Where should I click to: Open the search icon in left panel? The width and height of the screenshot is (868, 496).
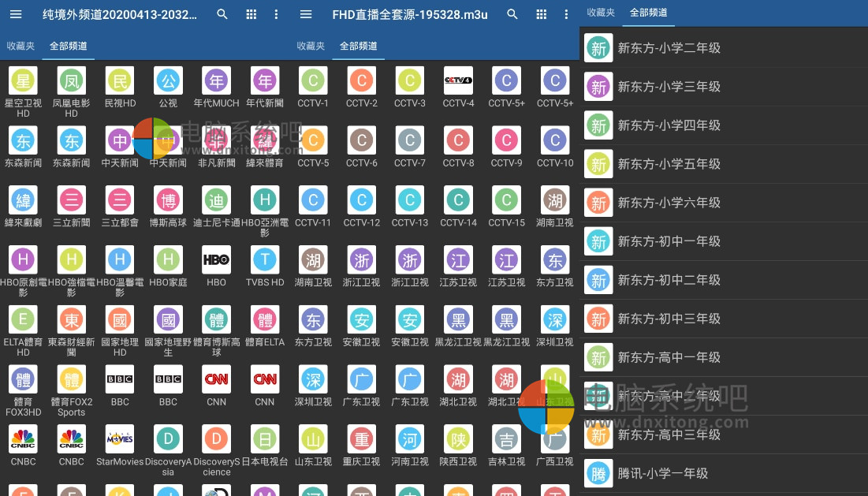222,14
